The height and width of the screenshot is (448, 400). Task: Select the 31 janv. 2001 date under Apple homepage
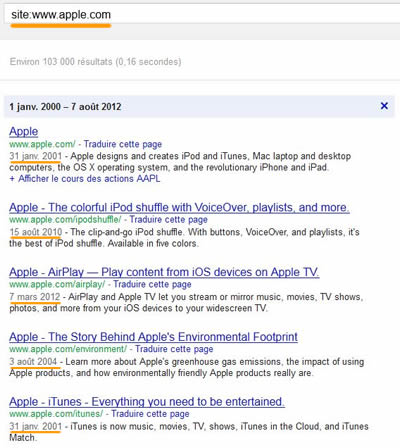pyautogui.click(x=36, y=156)
